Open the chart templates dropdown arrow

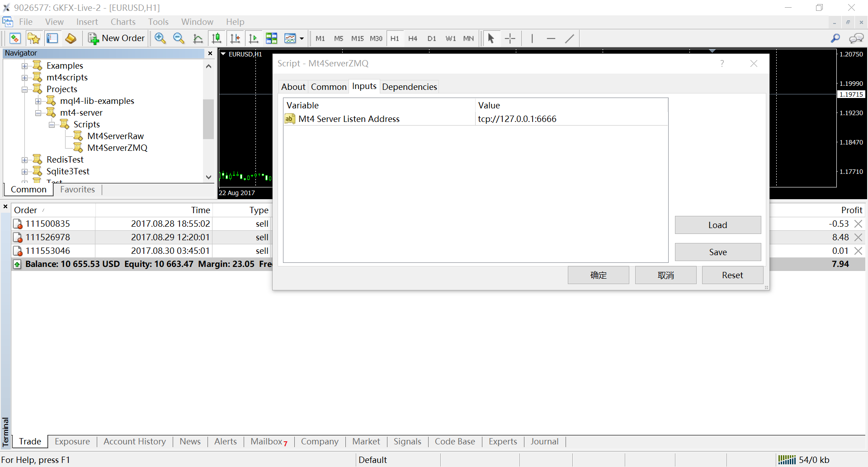tap(302, 38)
